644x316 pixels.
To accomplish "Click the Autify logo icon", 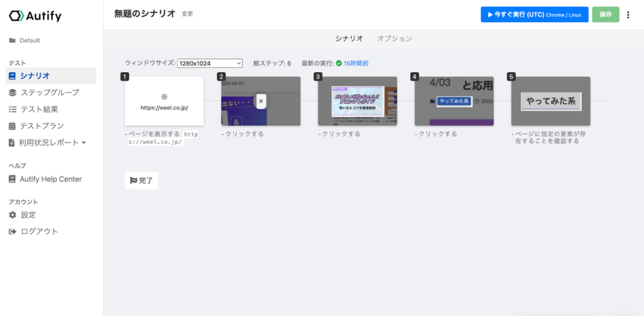I will 16,16.
